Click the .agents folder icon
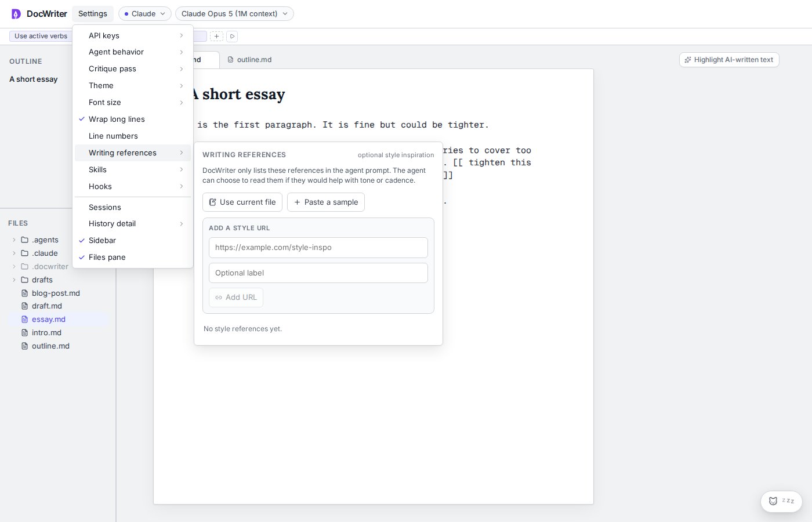 (25, 240)
